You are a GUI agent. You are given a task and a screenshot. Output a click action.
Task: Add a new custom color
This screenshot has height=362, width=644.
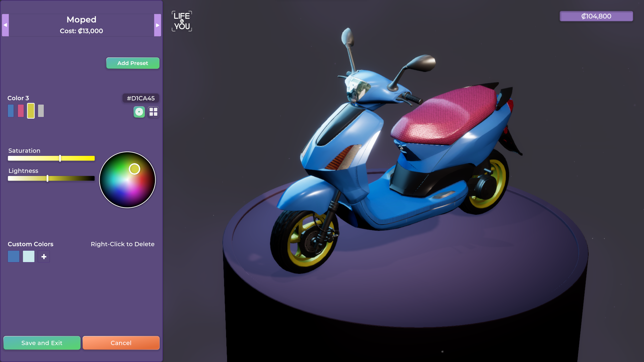pos(44,257)
